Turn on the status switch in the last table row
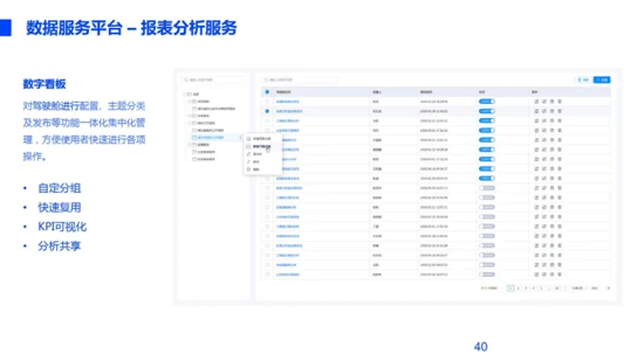The width and height of the screenshot is (644, 362). (486, 275)
